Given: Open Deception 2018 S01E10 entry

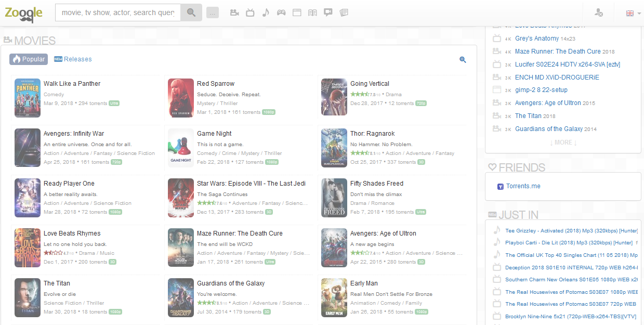Looking at the screenshot, I should 571,267.
